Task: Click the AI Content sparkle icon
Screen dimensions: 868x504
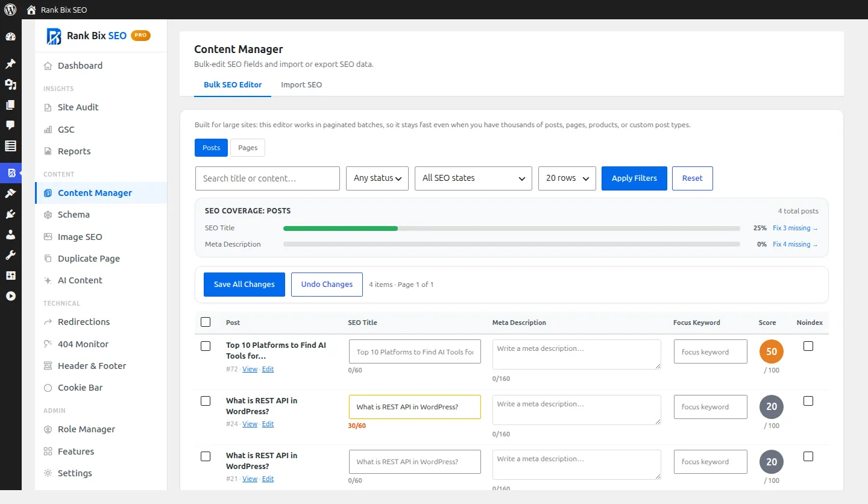Action: coord(48,280)
